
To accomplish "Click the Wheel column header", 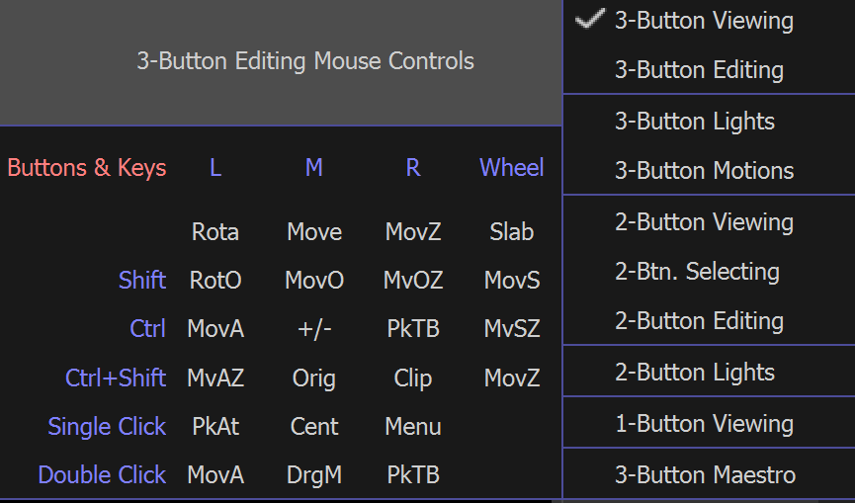I will coord(512,168).
